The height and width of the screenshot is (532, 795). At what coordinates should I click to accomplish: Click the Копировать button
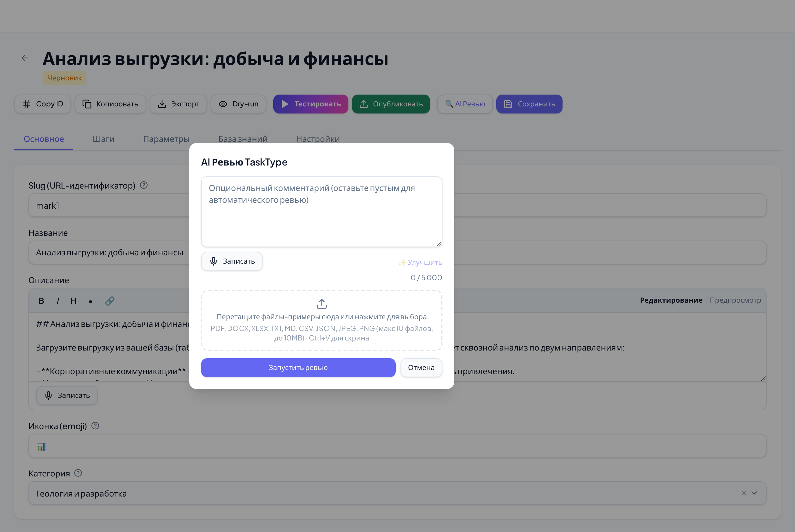(110, 104)
